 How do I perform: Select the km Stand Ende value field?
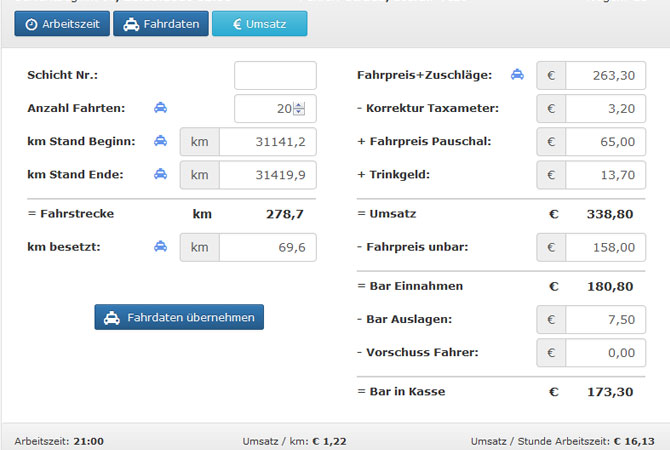tap(267, 175)
